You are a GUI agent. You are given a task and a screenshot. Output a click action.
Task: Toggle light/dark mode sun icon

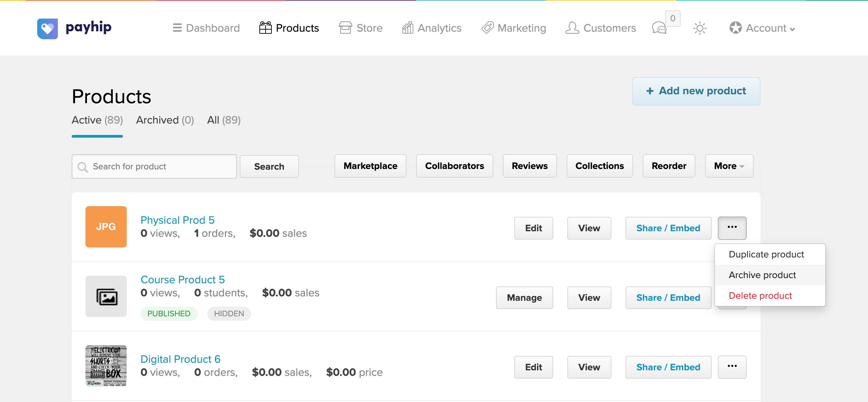[x=700, y=28]
